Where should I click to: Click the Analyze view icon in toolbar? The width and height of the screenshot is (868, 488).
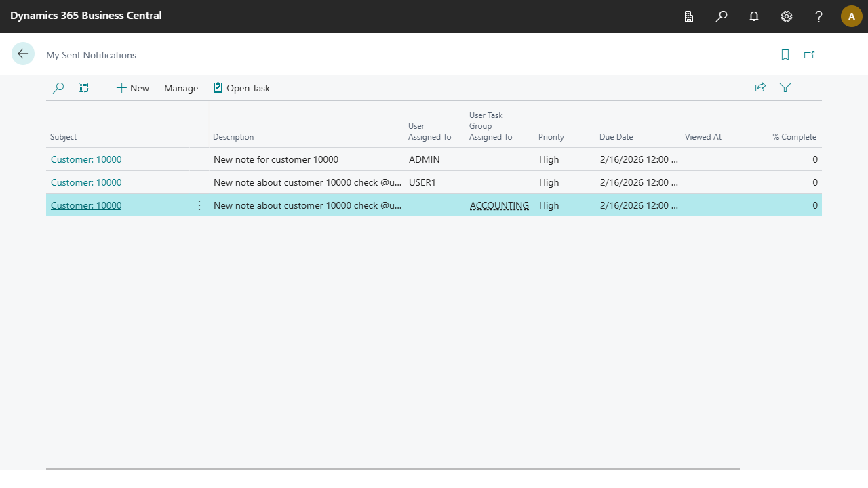[83, 88]
